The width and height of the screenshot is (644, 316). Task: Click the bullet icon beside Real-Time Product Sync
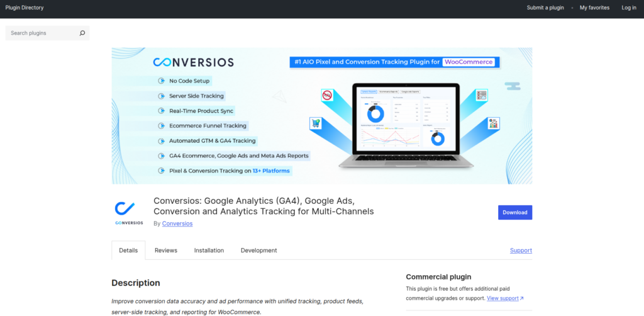tap(162, 111)
